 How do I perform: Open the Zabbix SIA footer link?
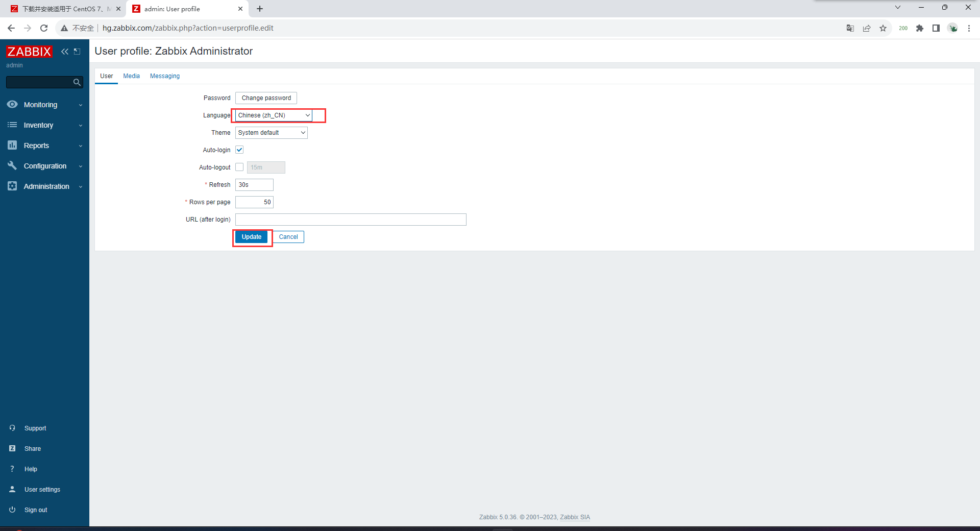pos(575,517)
